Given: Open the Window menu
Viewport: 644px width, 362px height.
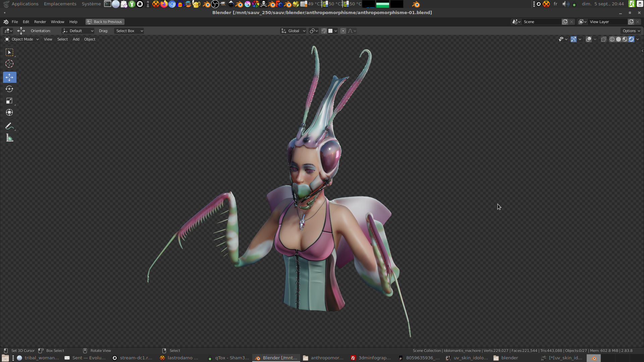Looking at the screenshot, I should click(x=57, y=22).
